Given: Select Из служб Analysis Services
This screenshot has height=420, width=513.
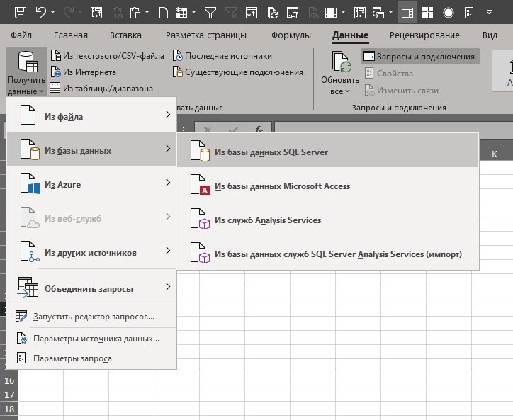Looking at the screenshot, I should tap(328, 219).
